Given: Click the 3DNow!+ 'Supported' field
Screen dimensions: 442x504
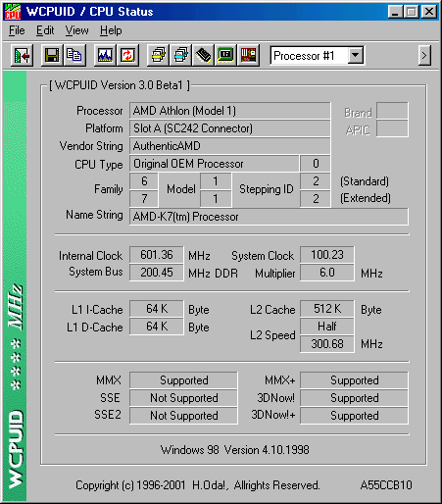Looking at the screenshot, I should [x=354, y=416].
